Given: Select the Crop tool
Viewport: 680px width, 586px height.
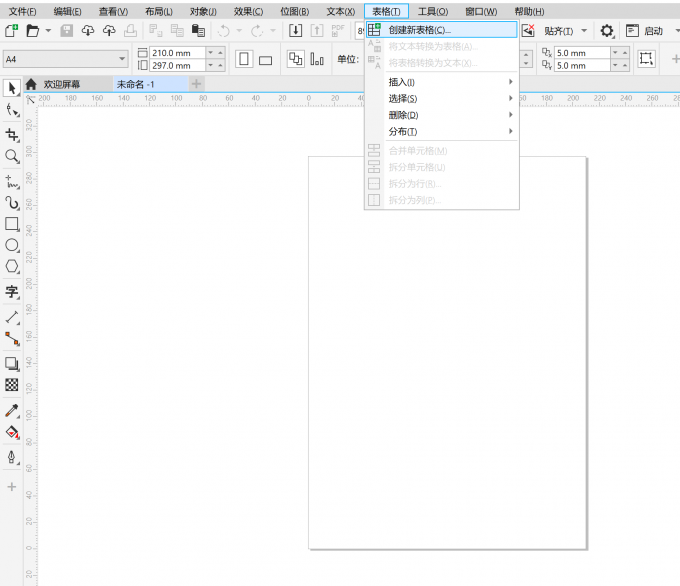Looking at the screenshot, I should [x=12, y=134].
